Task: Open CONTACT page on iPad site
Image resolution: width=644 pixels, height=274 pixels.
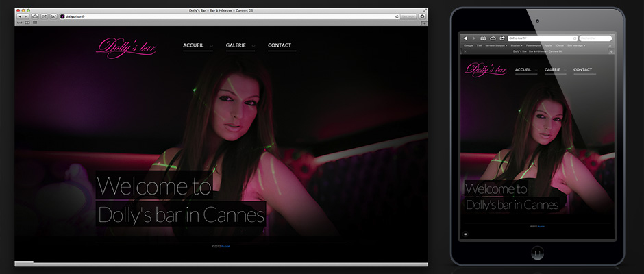Action: click(582, 70)
